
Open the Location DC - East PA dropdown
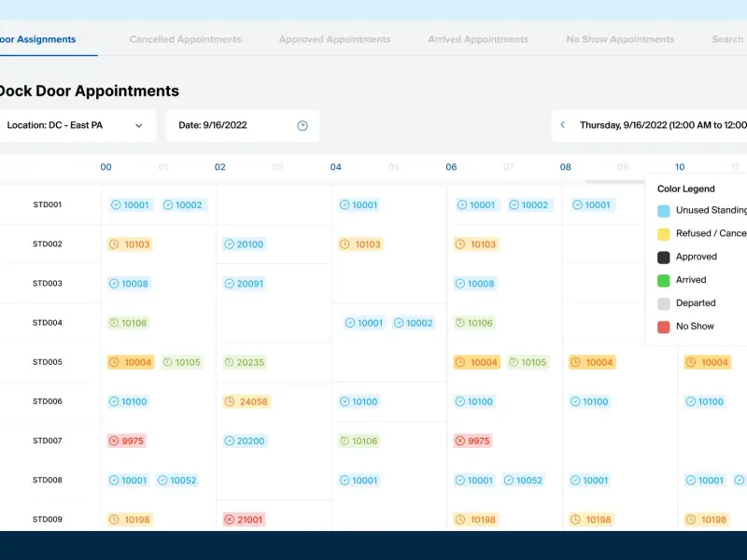pos(75,126)
